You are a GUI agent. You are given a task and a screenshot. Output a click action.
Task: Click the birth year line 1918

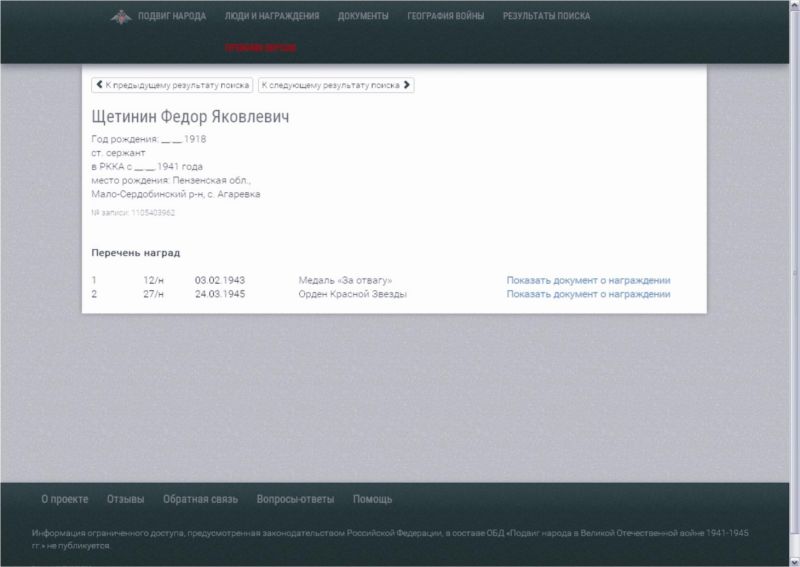point(148,139)
